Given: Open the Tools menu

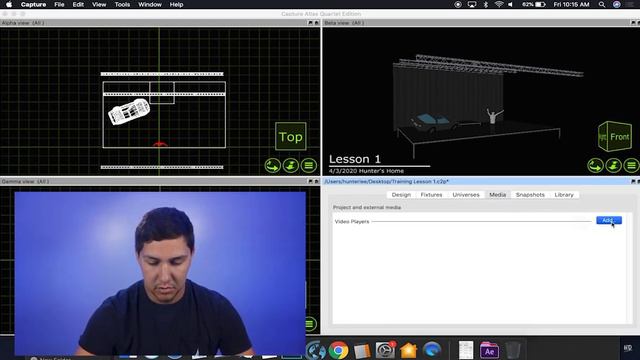Looking at the screenshot, I should pos(122,4).
